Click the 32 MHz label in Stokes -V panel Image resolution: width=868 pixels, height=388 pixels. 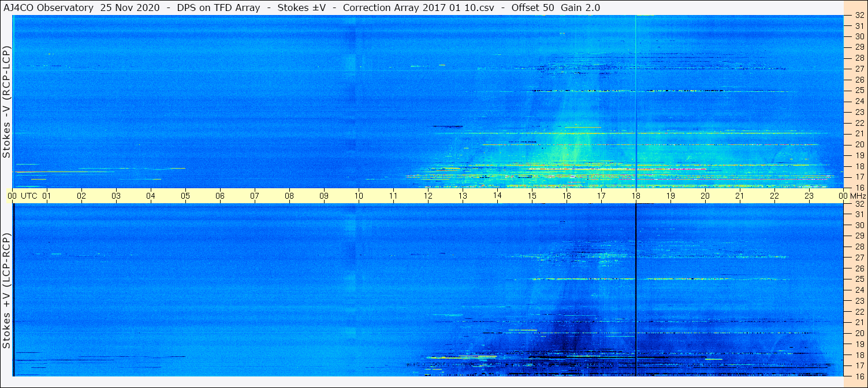[859, 16]
